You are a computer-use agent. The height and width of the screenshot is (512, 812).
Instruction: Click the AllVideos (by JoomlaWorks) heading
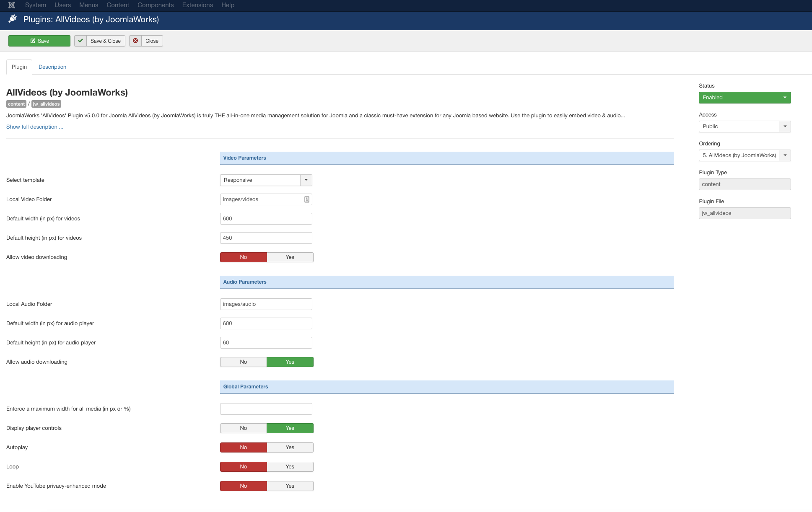[x=67, y=93]
